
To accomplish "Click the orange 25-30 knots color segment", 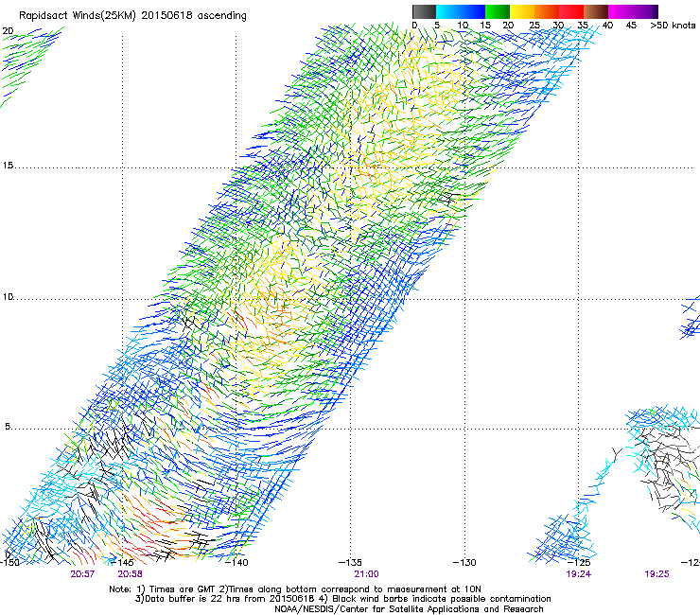I will click(x=547, y=11).
